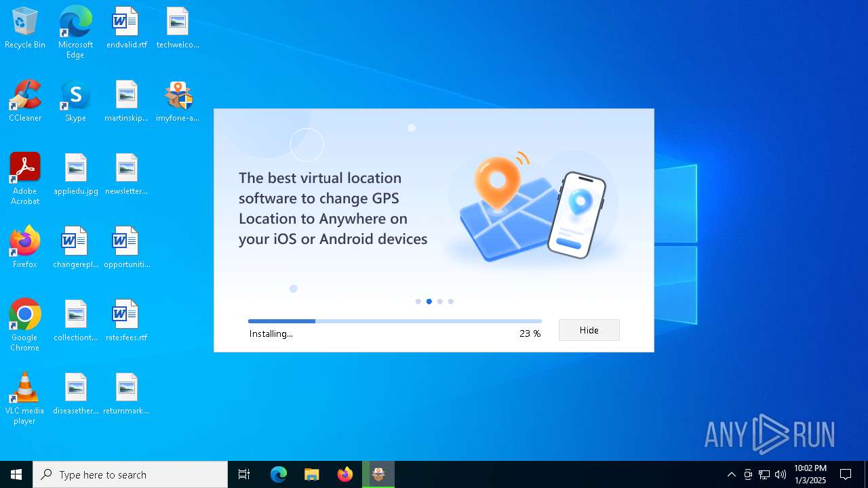Open the Windows Start menu
Image resolution: width=868 pixels, height=488 pixels.
pyautogui.click(x=16, y=474)
